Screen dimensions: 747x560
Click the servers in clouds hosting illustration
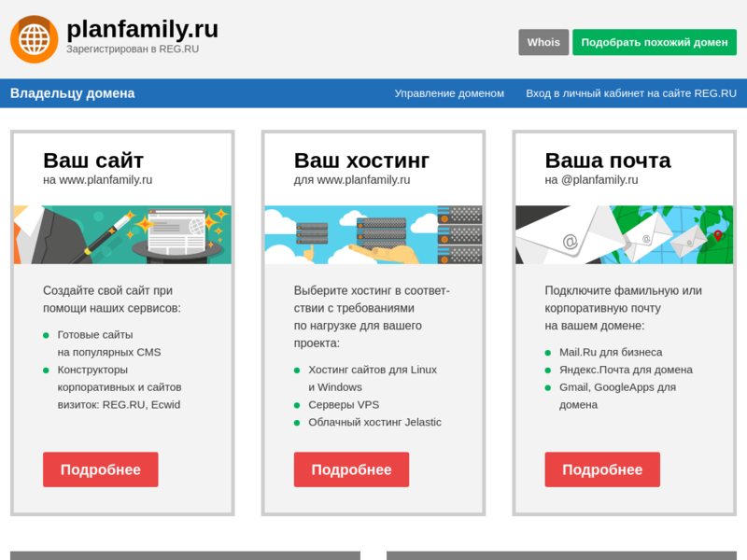tap(373, 235)
